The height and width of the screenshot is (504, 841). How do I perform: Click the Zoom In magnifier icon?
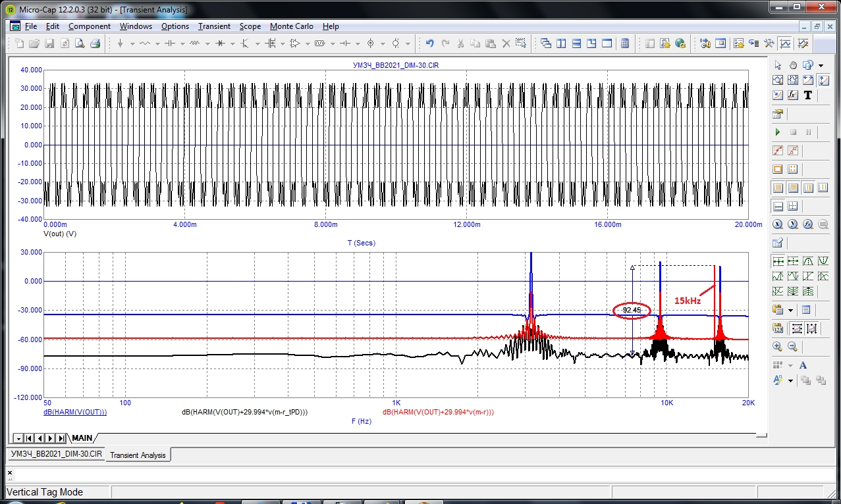click(x=778, y=346)
